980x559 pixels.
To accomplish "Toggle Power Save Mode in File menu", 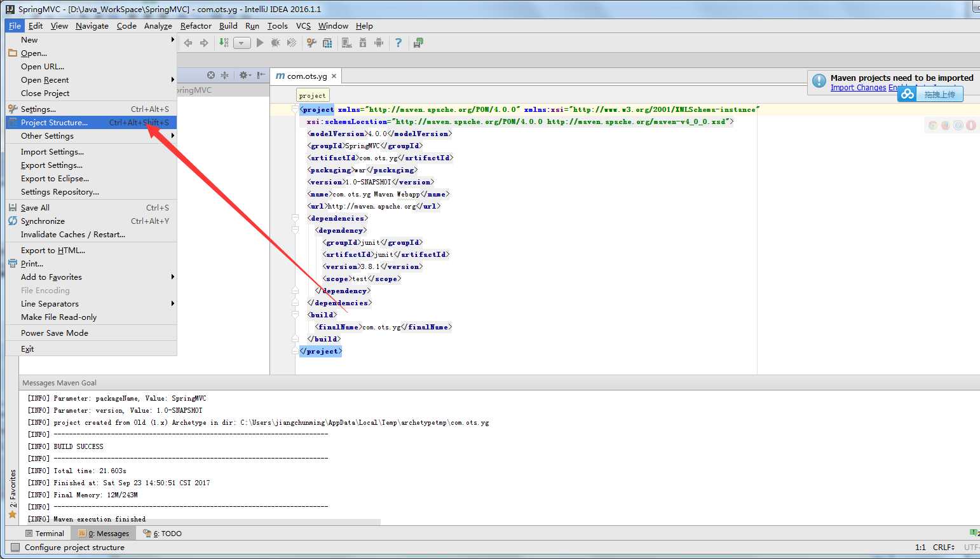I will click(55, 333).
